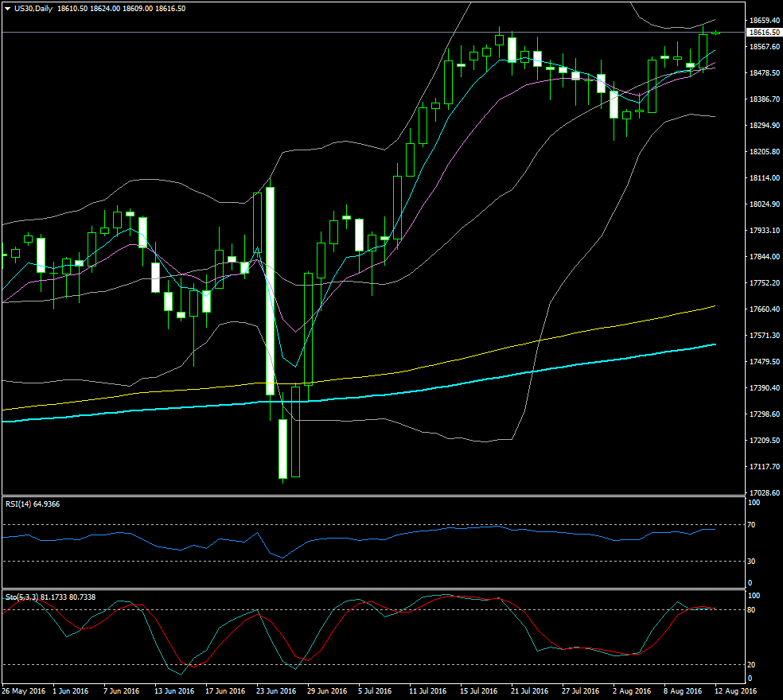The image size is (783, 700).
Task: Click the 17844.00 price axis label
Action: point(765,257)
